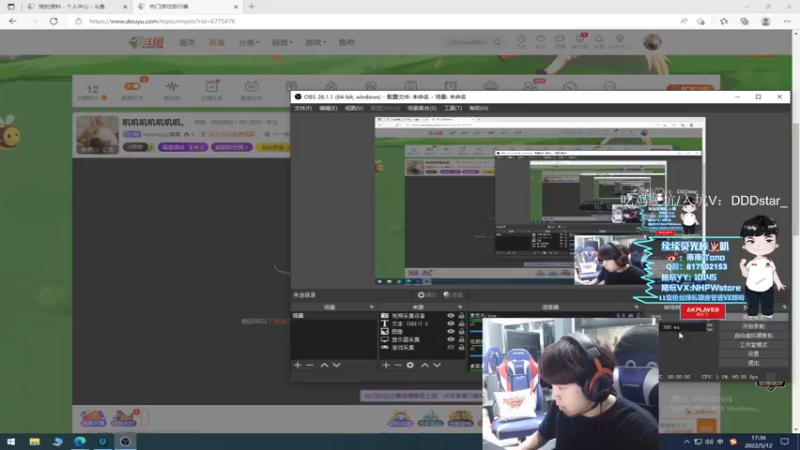Open notification bell icon in Douyu header
800x450 pixels.
coord(599,41)
